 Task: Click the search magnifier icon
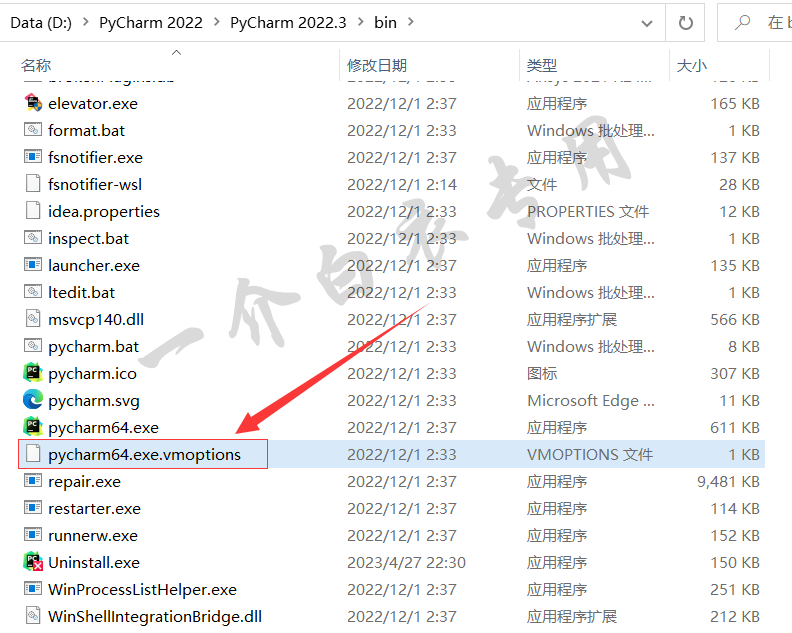[742, 22]
